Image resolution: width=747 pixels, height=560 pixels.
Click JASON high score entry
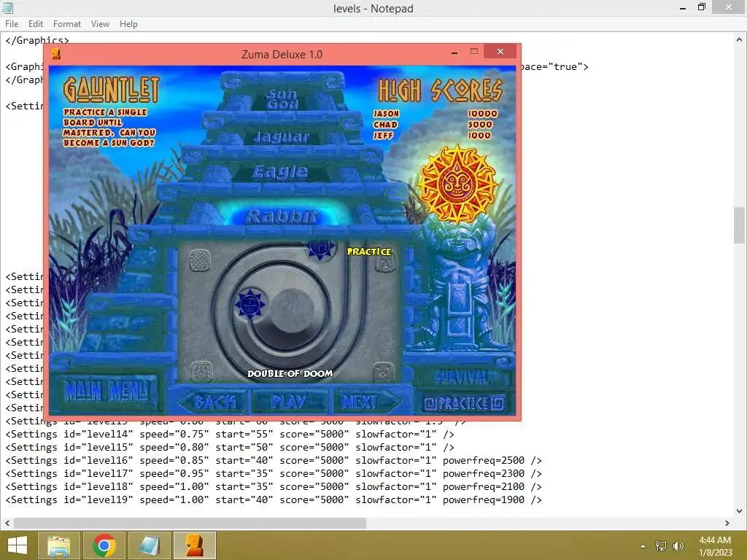[x=436, y=113]
